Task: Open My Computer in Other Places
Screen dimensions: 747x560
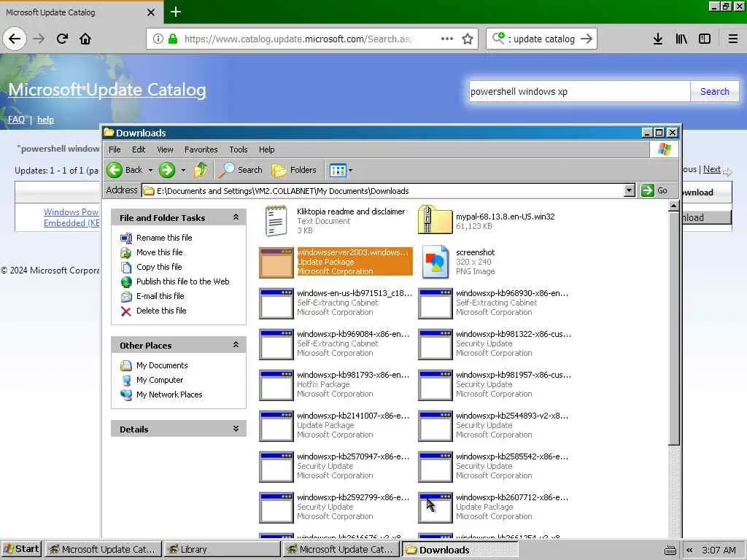Action: (x=160, y=380)
